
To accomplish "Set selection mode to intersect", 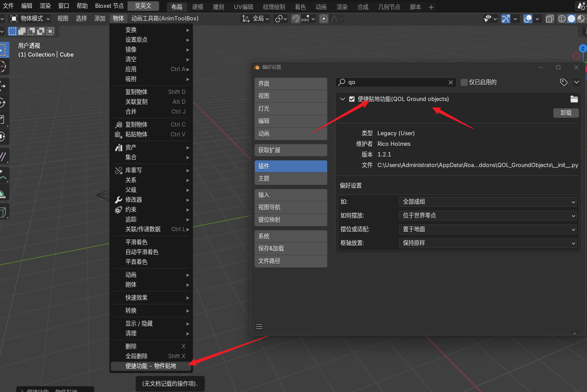I will click(50, 31).
